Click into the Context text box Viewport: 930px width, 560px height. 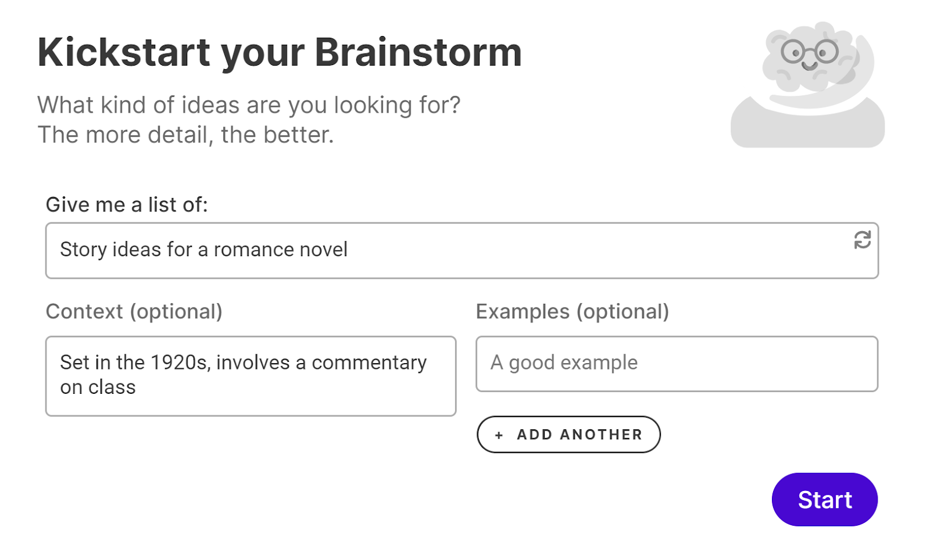pyautogui.click(x=251, y=376)
